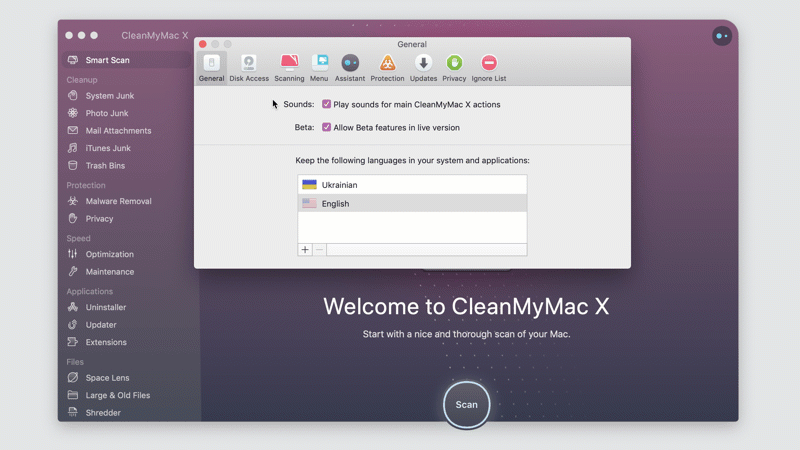Open the Scanning preferences tab
Image resolution: width=800 pixels, height=450 pixels.
click(x=289, y=68)
